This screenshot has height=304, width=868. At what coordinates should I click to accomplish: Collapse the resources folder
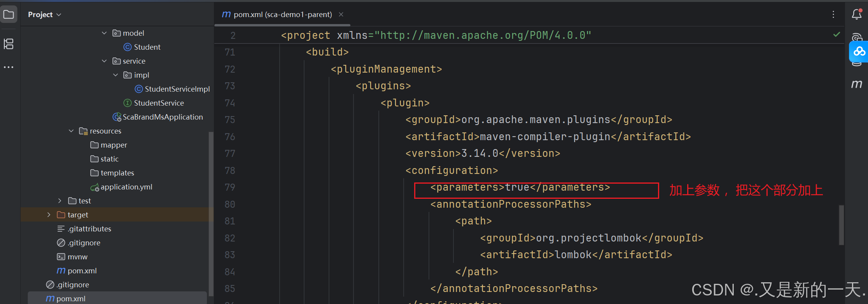pyautogui.click(x=71, y=131)
